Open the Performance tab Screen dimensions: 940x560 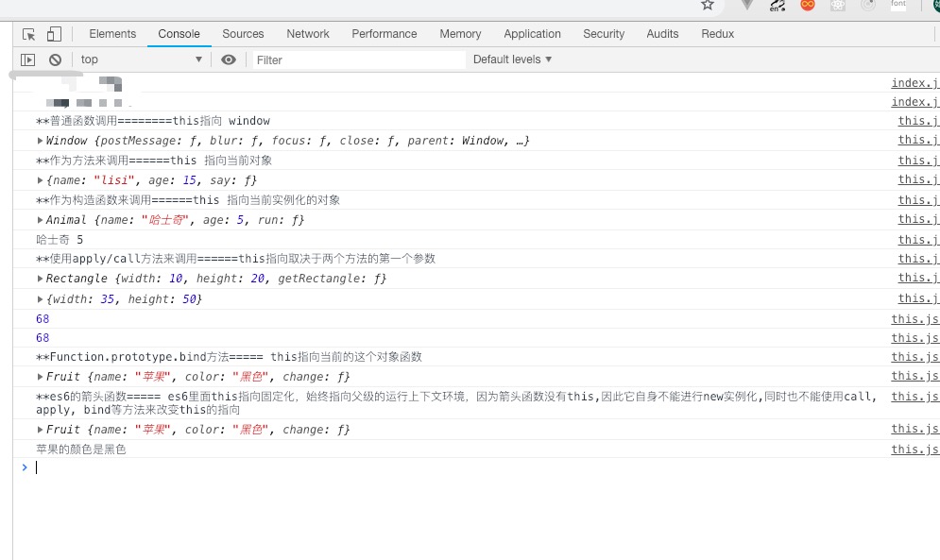click(x=385, y=34)
